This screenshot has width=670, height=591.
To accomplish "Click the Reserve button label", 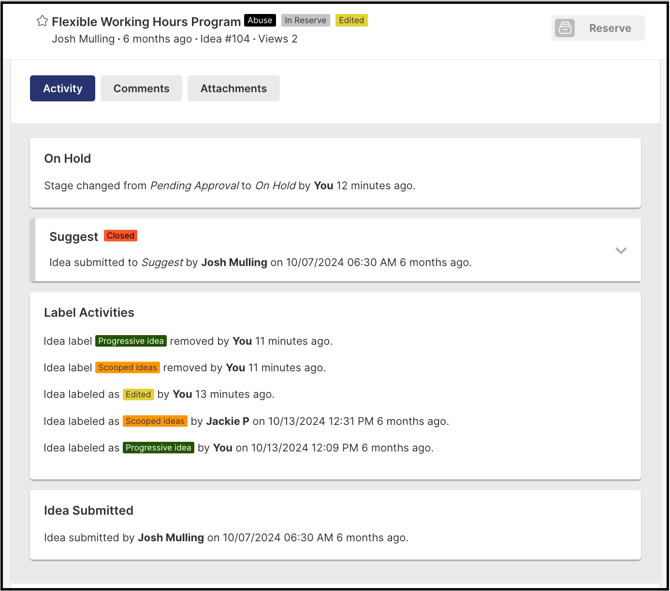I will point(609,28).
